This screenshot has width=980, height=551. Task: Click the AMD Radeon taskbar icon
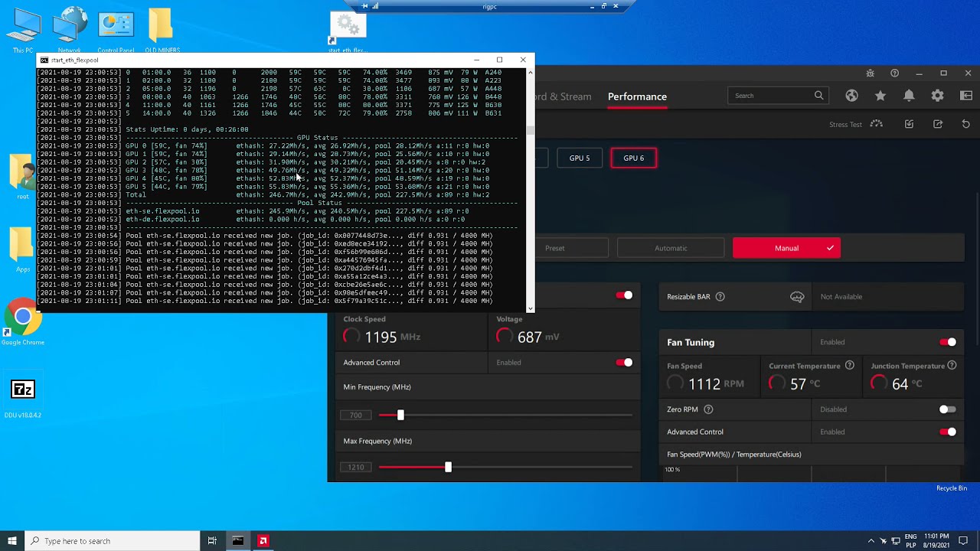pyautogui.click(x=263, y=541)
